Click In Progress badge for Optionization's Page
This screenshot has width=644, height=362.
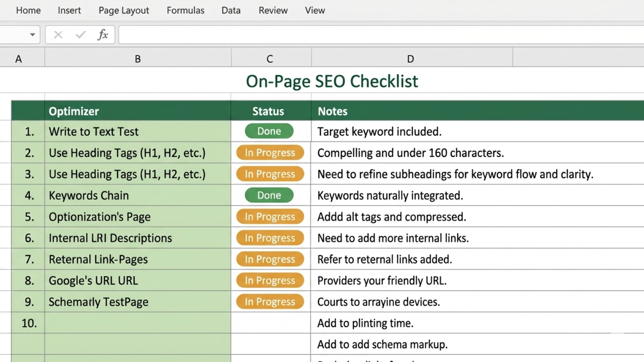tap(270, 216)
